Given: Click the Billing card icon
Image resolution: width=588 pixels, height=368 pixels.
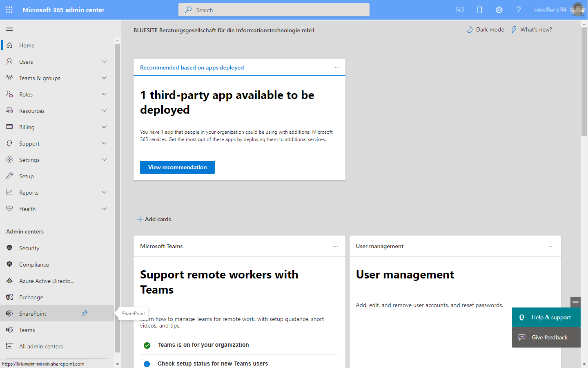Looking at the screenshot, I should tap(9, 127).
